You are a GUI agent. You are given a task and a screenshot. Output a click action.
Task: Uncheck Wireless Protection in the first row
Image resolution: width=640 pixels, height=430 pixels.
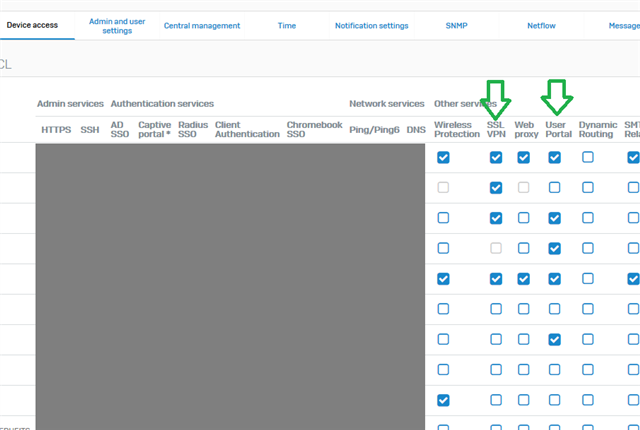pyautogui.click(x=443, y=157)
